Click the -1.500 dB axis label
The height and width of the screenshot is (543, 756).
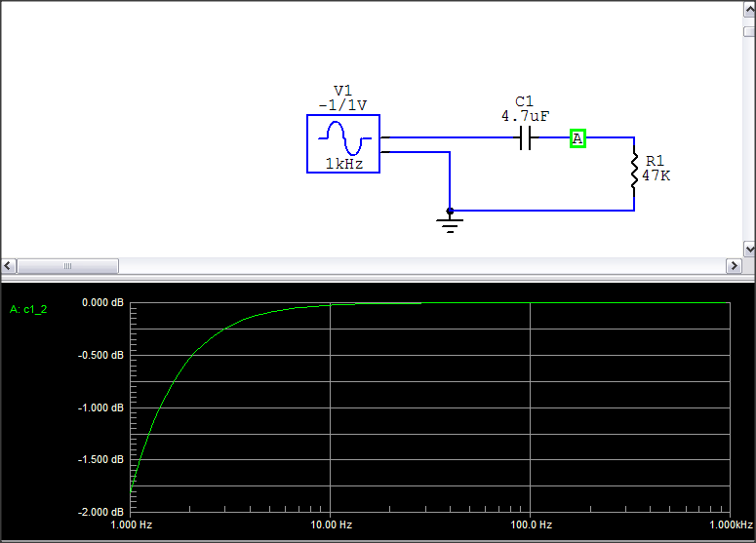click(100, 459)
